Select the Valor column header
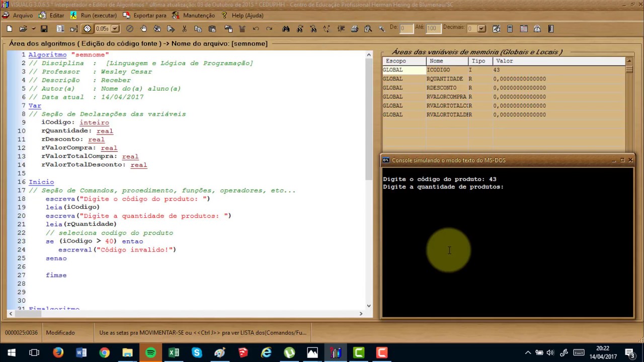 click(559, 61)
